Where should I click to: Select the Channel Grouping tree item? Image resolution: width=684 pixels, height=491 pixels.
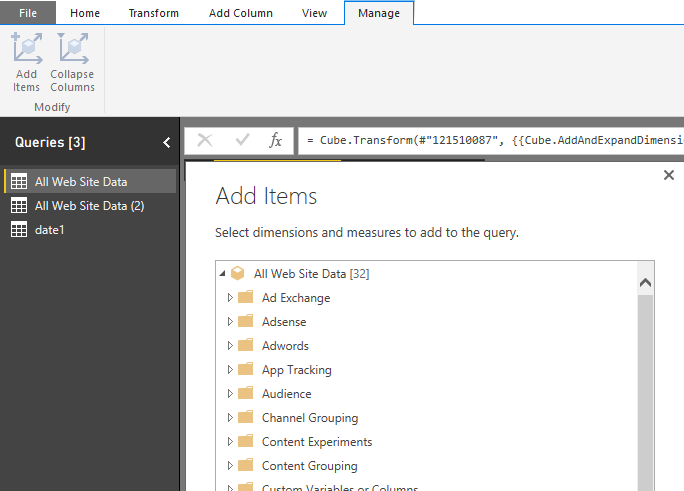tap(310, 418)
